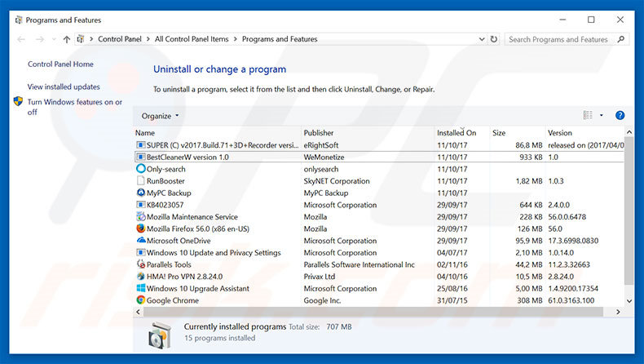The height and width of the screenshot is (364, 644).
Task: Click the KB4023057 program icon
Action: [140, 204]
